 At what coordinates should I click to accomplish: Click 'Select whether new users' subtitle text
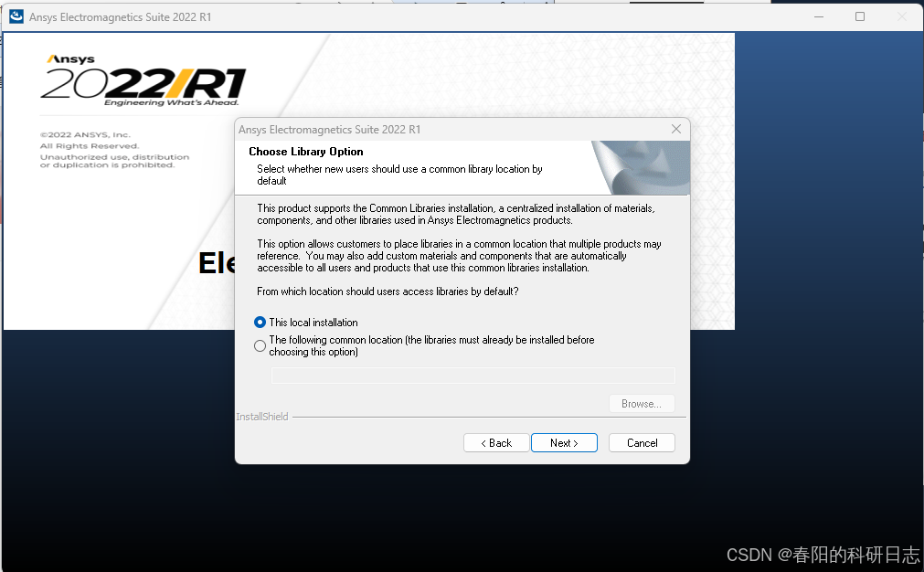coord(399,175)
